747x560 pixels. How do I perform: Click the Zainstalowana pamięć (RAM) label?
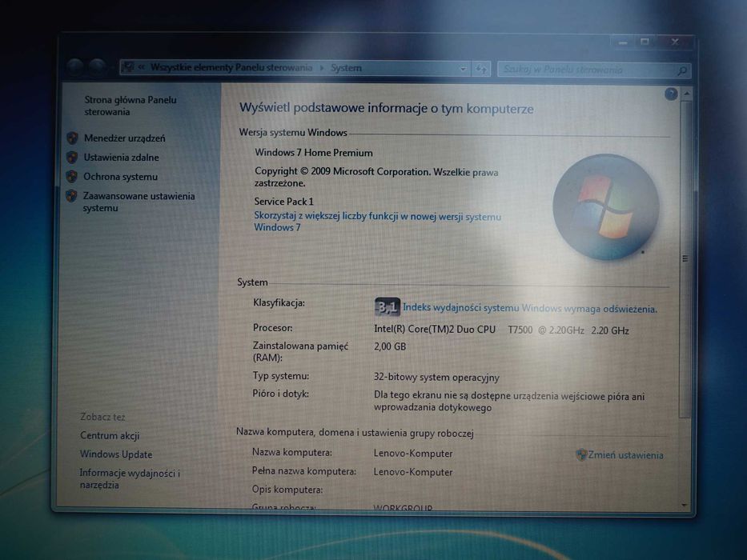pyautogui.click(x=300, y=351)
